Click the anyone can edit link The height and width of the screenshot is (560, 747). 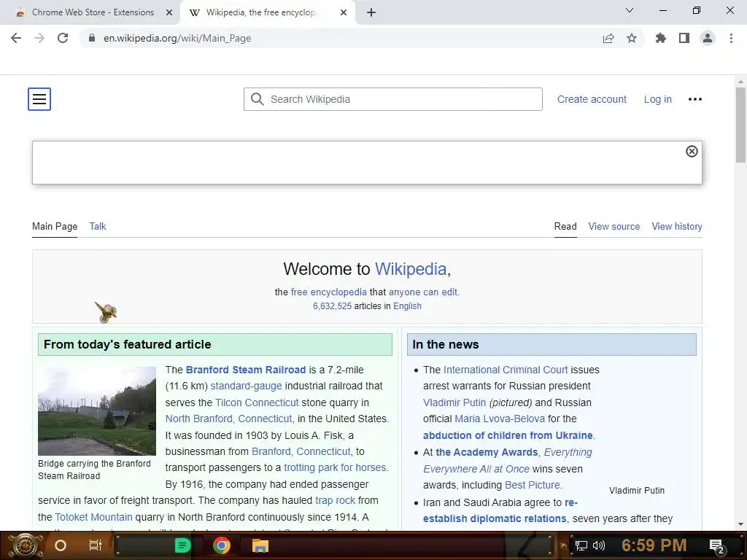pos(423,292)
